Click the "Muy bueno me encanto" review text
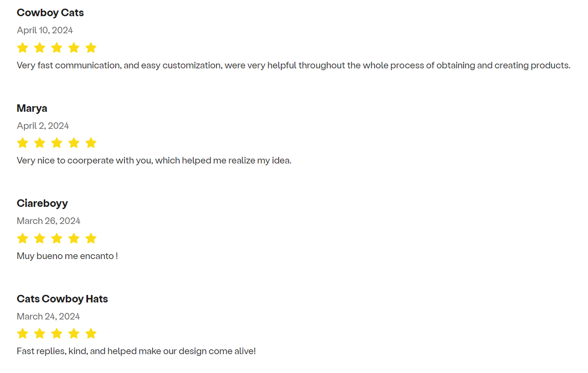 coord(67,256)
